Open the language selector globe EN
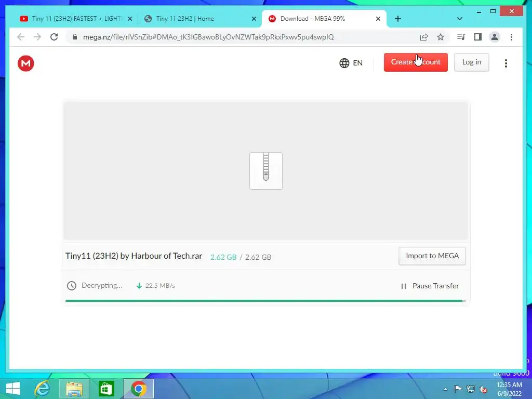 351,63
